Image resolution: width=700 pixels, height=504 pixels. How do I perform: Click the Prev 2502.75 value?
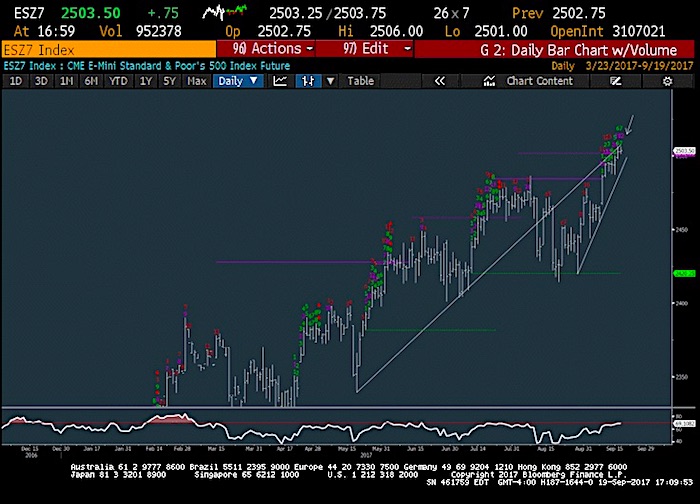point(579,13)
